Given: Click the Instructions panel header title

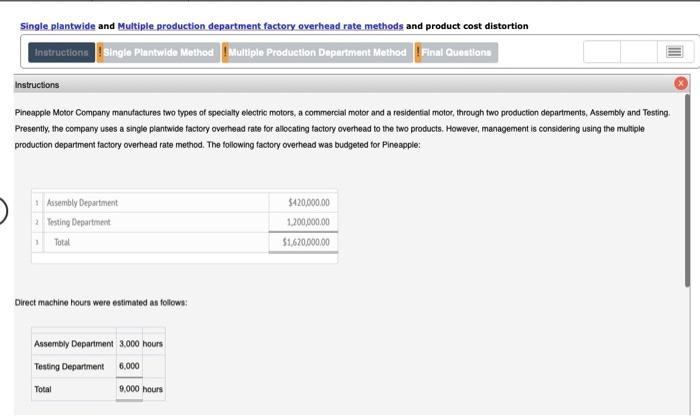Looking at the screenshot, I should (x=37, y=85).
